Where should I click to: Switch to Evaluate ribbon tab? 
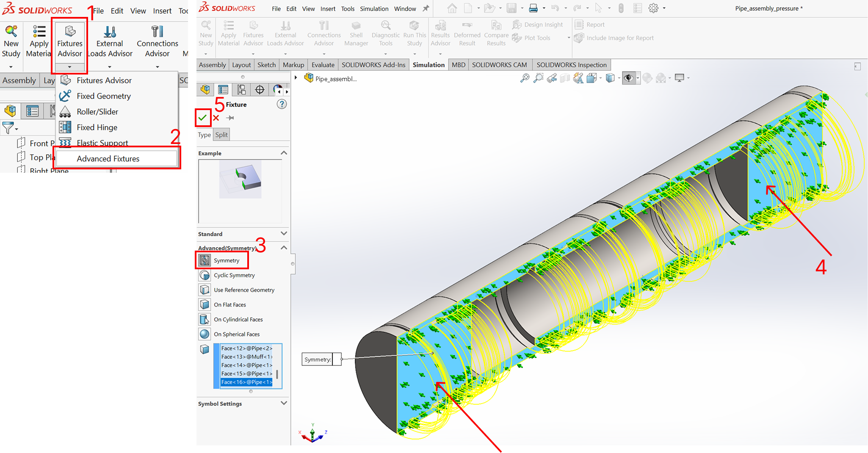[323, 65]
